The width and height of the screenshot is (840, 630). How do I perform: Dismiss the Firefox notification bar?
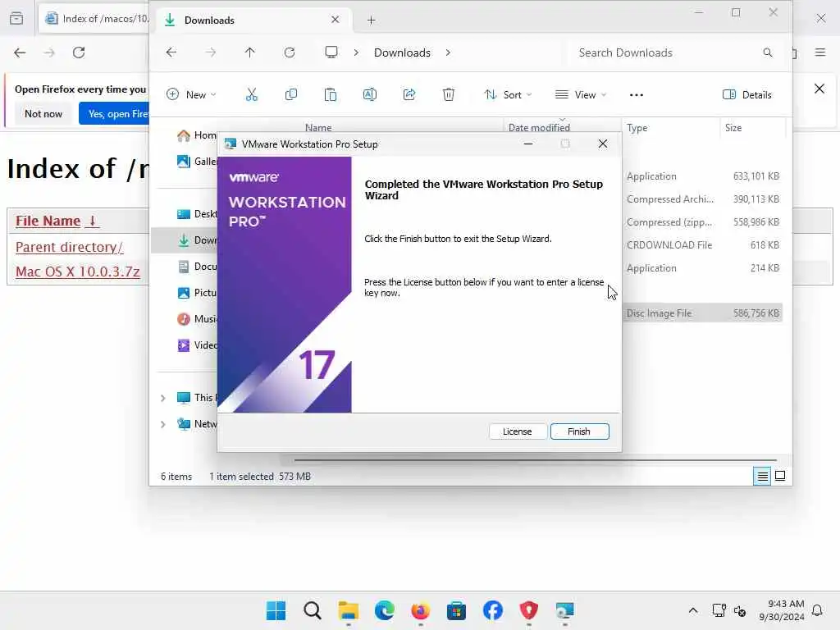(x=819, y=89)
